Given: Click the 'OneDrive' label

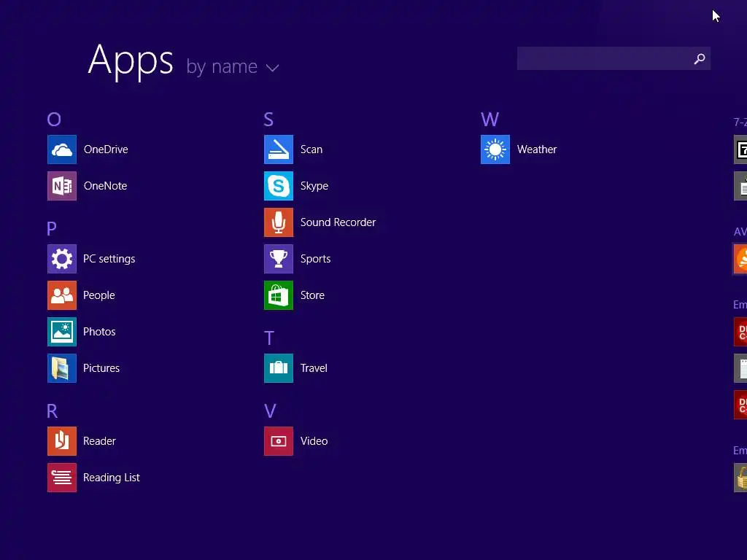Looking at the screenshot, I should 106,149.
